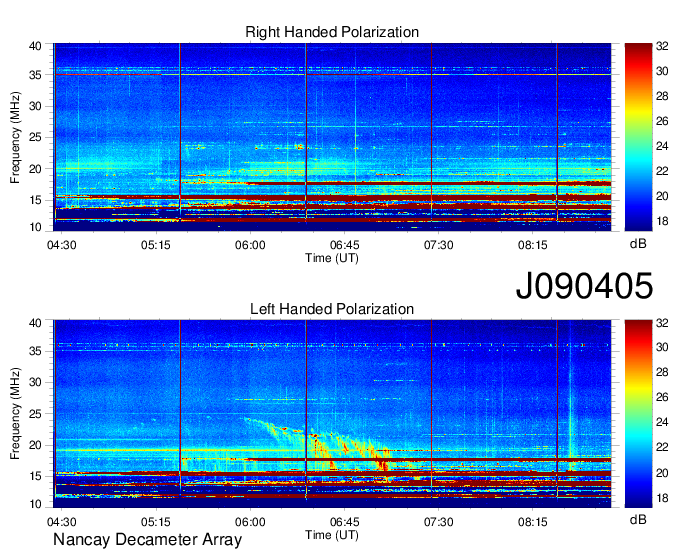Click the 35 MHz tick of Right Handed plot
Image resolution: width=680 pixels, height=552 pixels.
35,75
